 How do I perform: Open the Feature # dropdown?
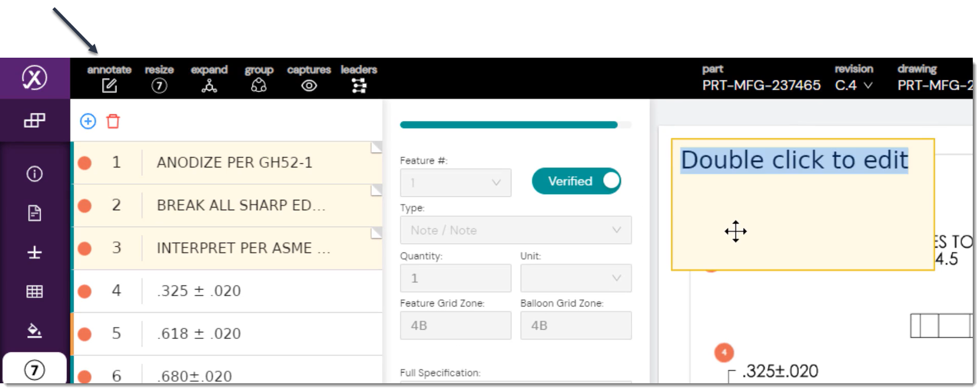456,182
